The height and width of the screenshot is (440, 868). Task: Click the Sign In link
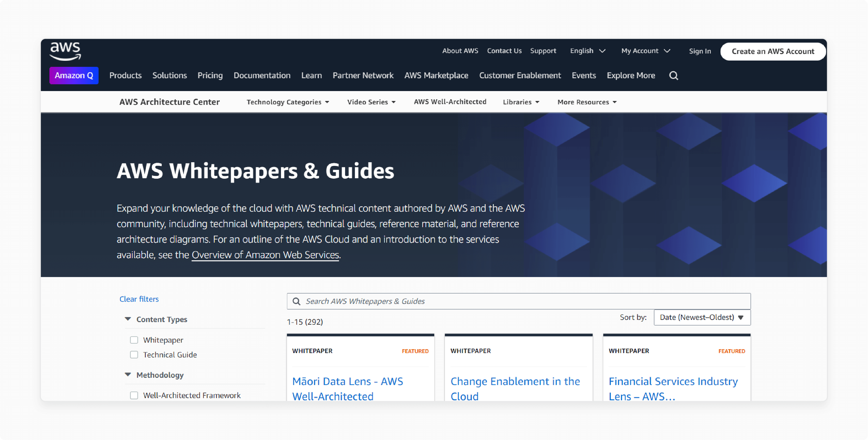point(700,51)
